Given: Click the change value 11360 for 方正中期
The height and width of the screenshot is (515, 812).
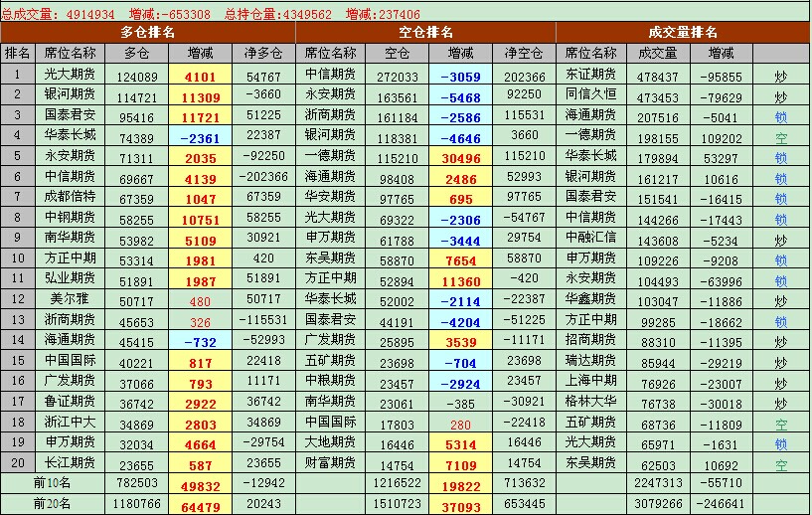Looking at the screenshot, I should pyautogui.click(x=461, y=281).
